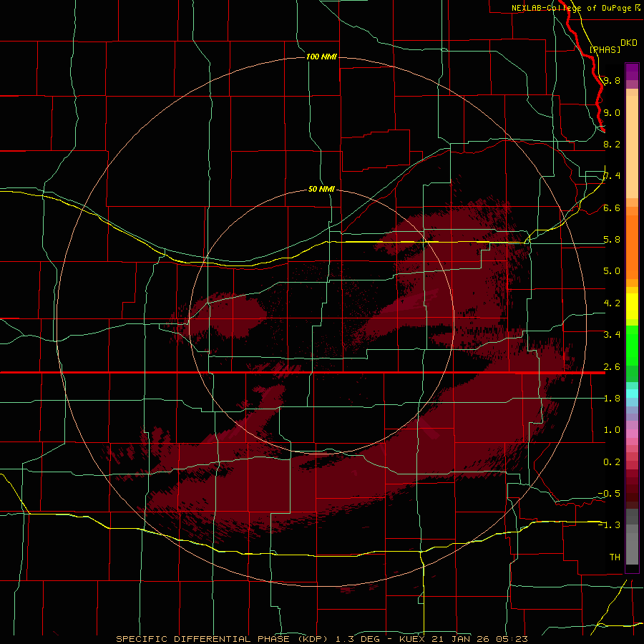Click the SPECIFIC DIFFERENTIAL PHASE (KDP) caption
Viewport: 644px width, 644px height.
pyautogui.click(x=222, y=639)
